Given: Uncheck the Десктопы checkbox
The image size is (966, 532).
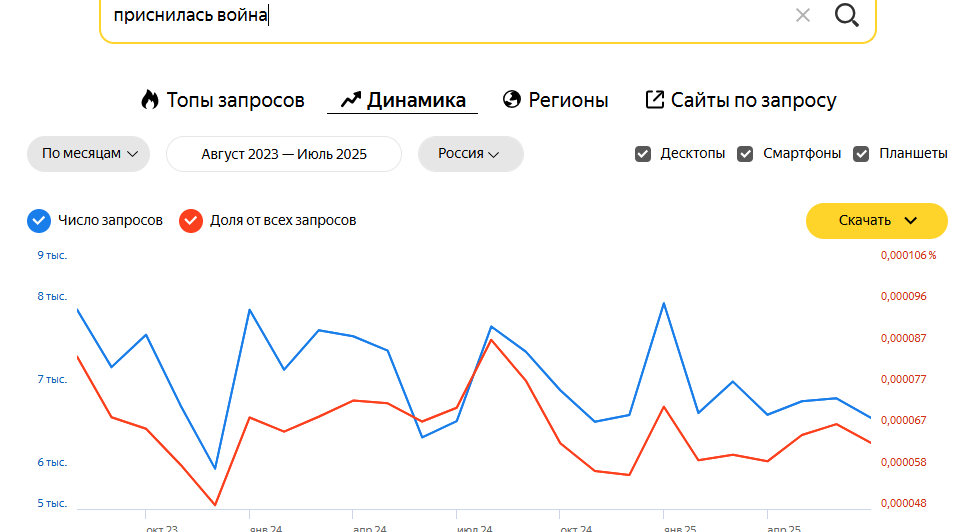Looking at the screenshot, I should [x=643, y=154].
